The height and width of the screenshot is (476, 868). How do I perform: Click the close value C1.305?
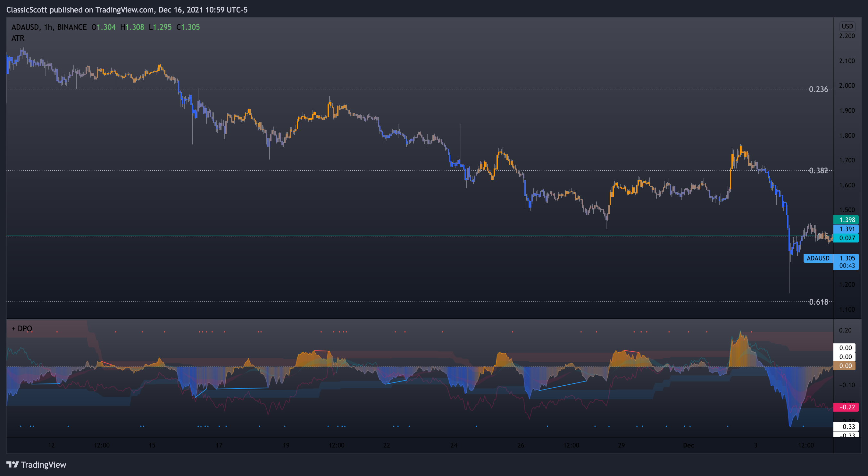pos(188,27)
